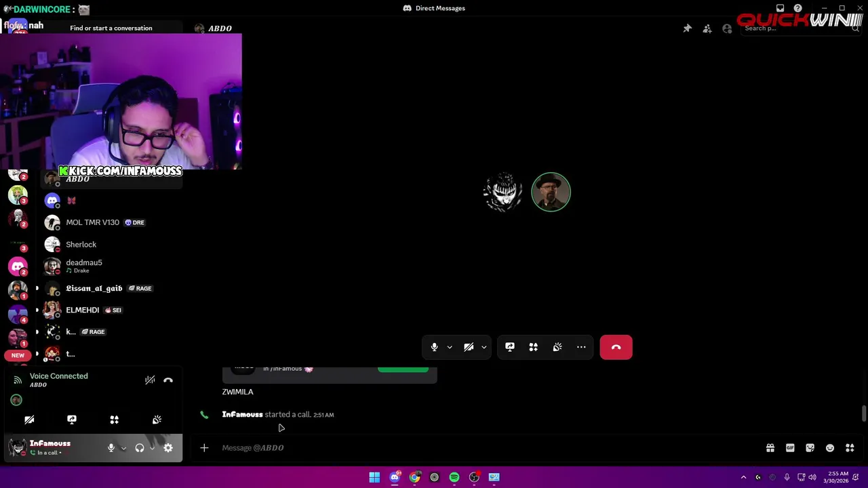Expand arrow beside Lissan_al_gaib

(37, 288)
